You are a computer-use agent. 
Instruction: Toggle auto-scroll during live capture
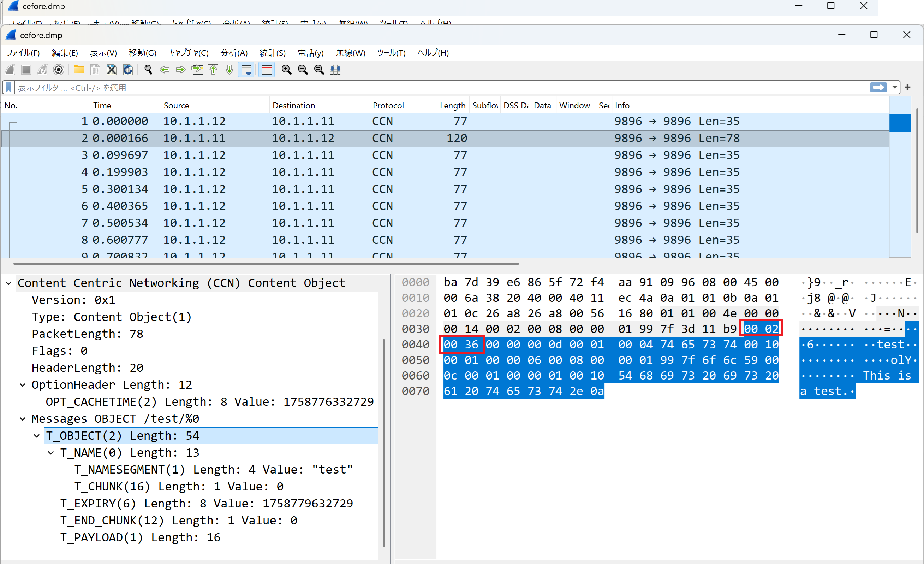(246, 70)
